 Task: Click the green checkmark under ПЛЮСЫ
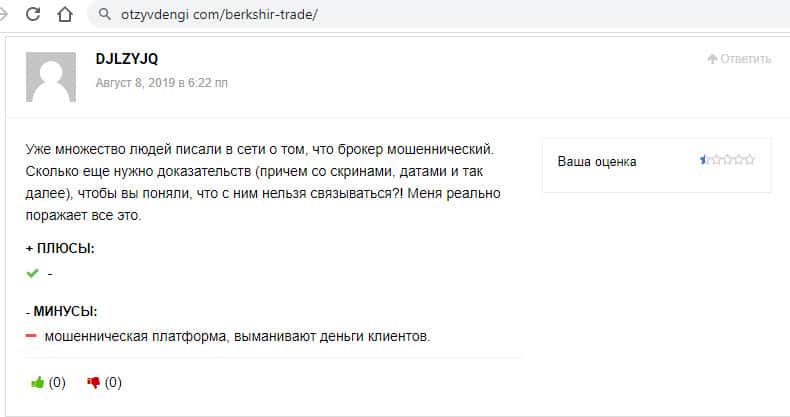[32, 273]
